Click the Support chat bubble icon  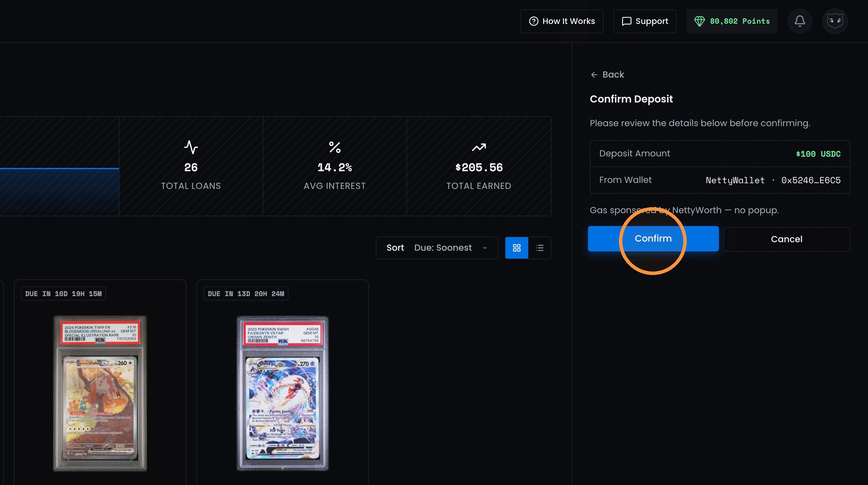[x=626, y=21]
